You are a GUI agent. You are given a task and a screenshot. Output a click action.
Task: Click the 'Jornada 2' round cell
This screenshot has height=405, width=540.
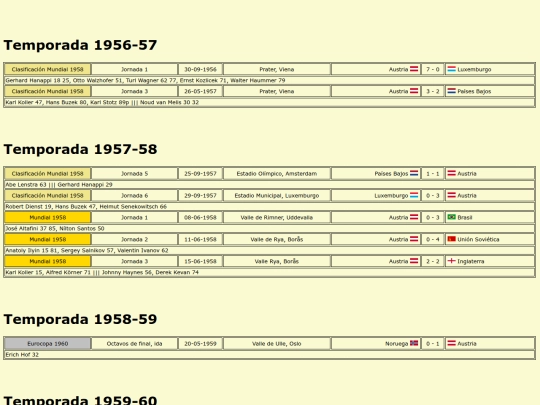[x=135, y=239]
